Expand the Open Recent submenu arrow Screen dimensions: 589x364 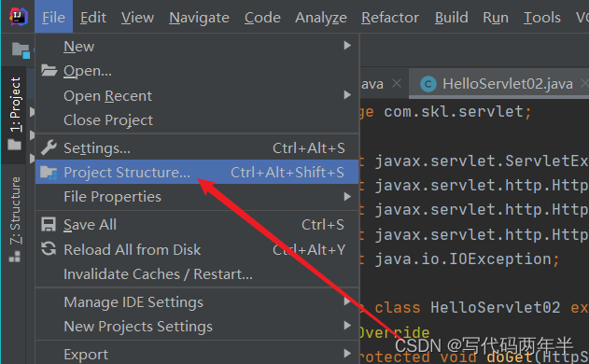[x=347, y=95]
